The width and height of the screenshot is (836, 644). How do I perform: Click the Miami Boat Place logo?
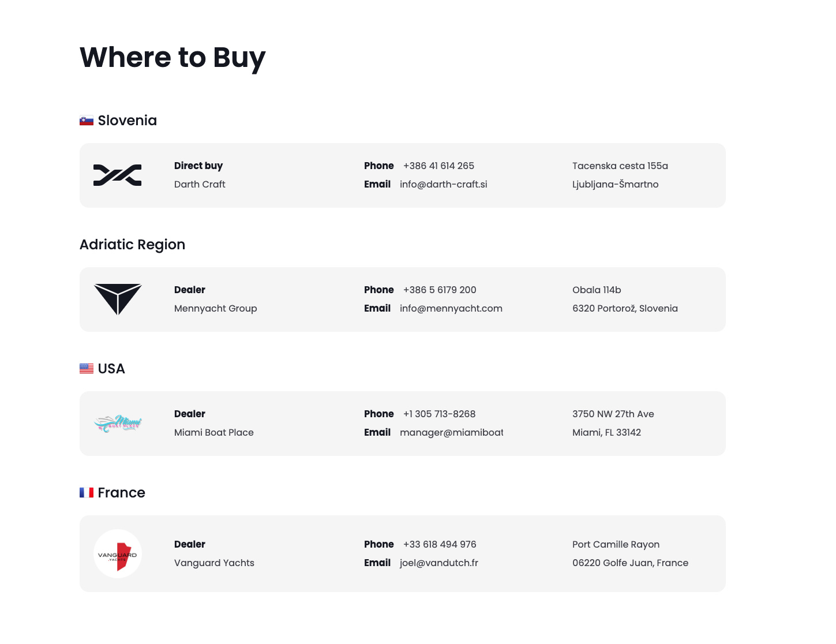(x=118, y=424)
